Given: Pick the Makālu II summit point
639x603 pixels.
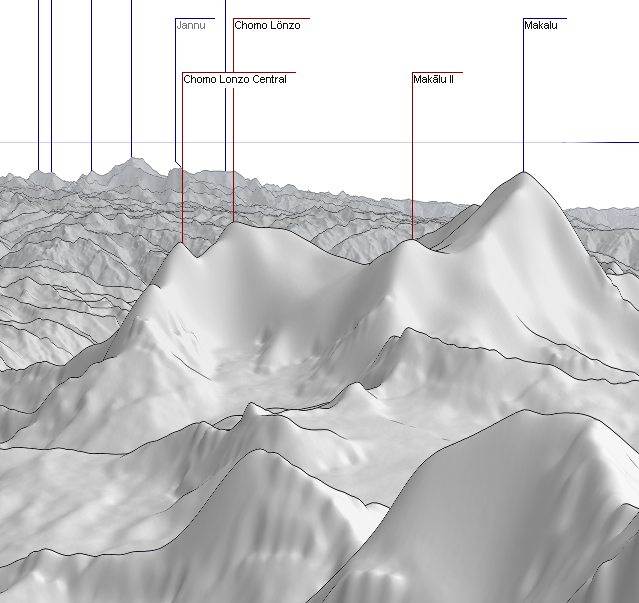Looking at the screenshot, I should 413,241.
